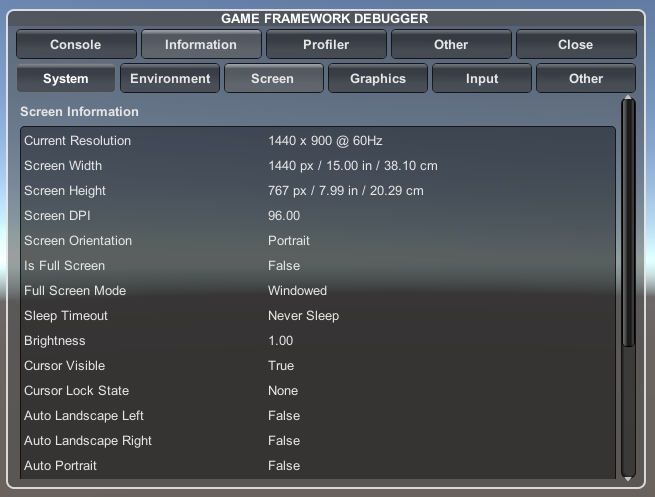Image resolution: width=655 pixels, height=497 pixels.
Task: Select the Full Screen Mode Windowed entry
Action: tap(297, 291)
